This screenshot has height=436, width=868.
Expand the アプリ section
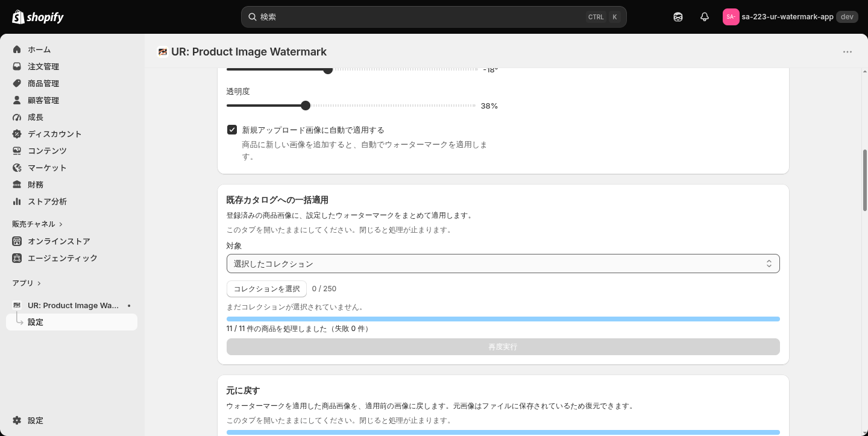27,283
